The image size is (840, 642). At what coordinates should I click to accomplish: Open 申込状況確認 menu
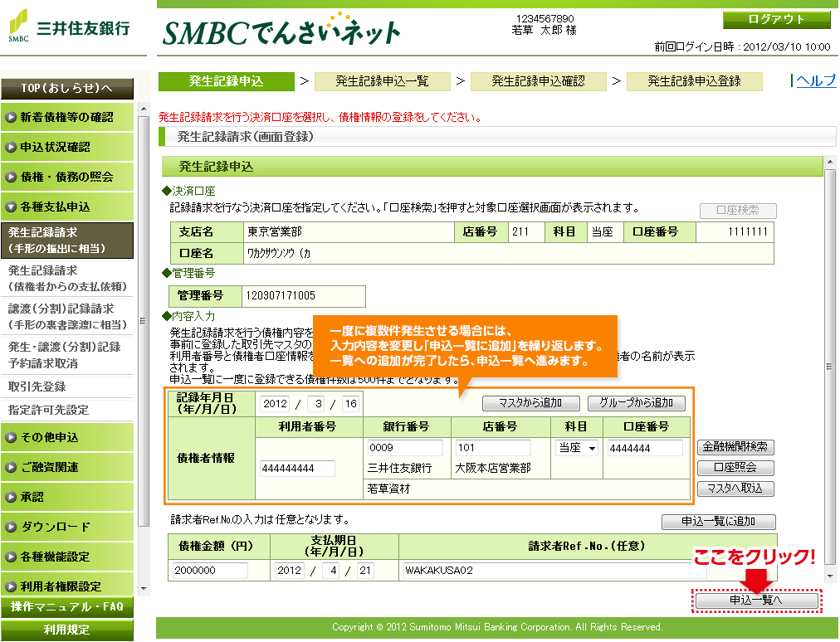pos(67,148)
